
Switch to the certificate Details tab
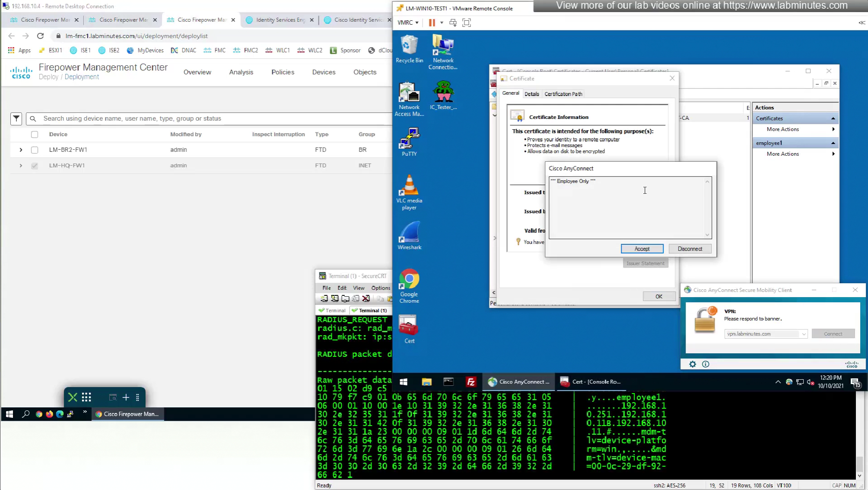[531, 94]
